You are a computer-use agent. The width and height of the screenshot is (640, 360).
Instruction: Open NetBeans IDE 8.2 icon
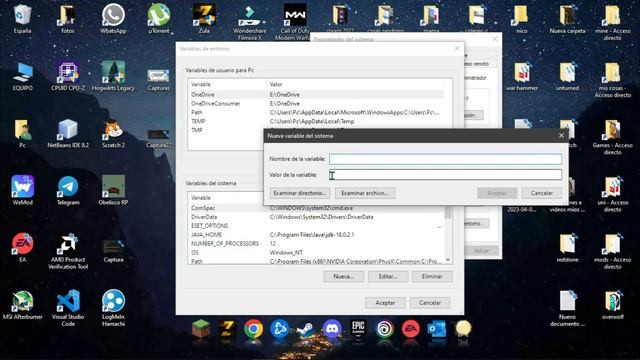coord(68,133)
